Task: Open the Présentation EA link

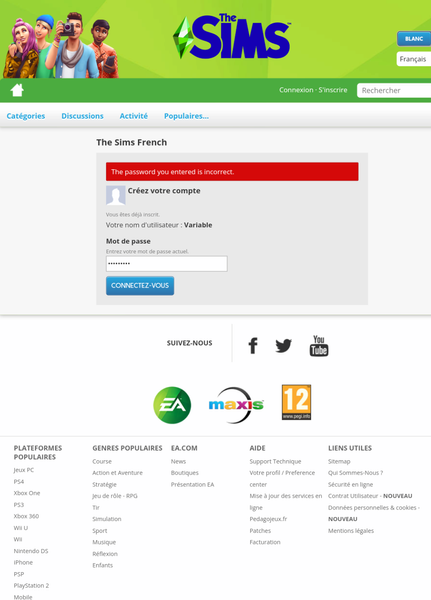Action: click(193, 484)
